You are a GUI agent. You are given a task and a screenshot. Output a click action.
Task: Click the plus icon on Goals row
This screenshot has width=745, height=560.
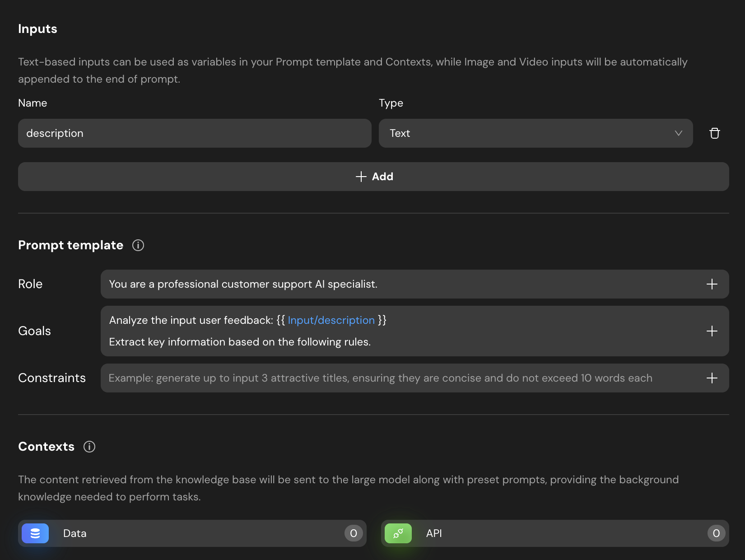[x=712, y=331]
